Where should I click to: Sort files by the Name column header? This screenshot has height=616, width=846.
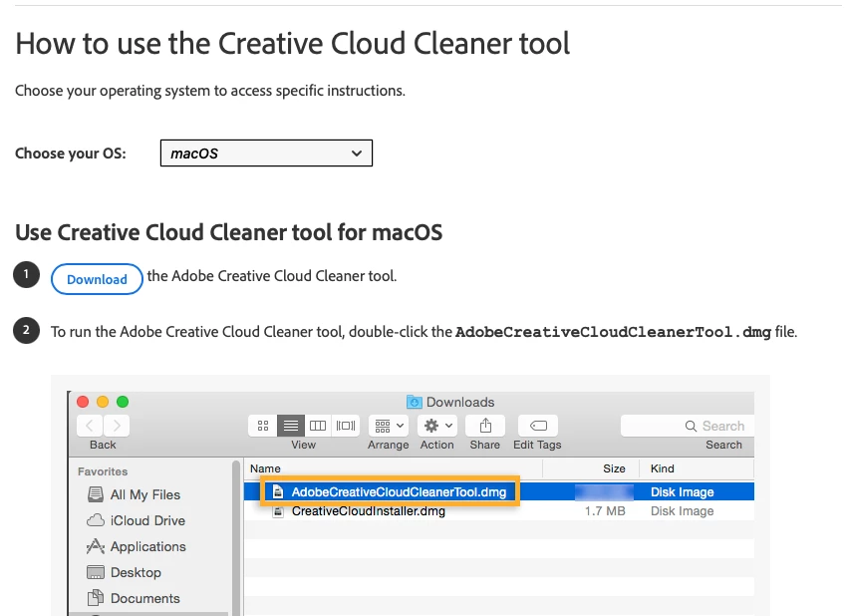(x=394, y=468)
